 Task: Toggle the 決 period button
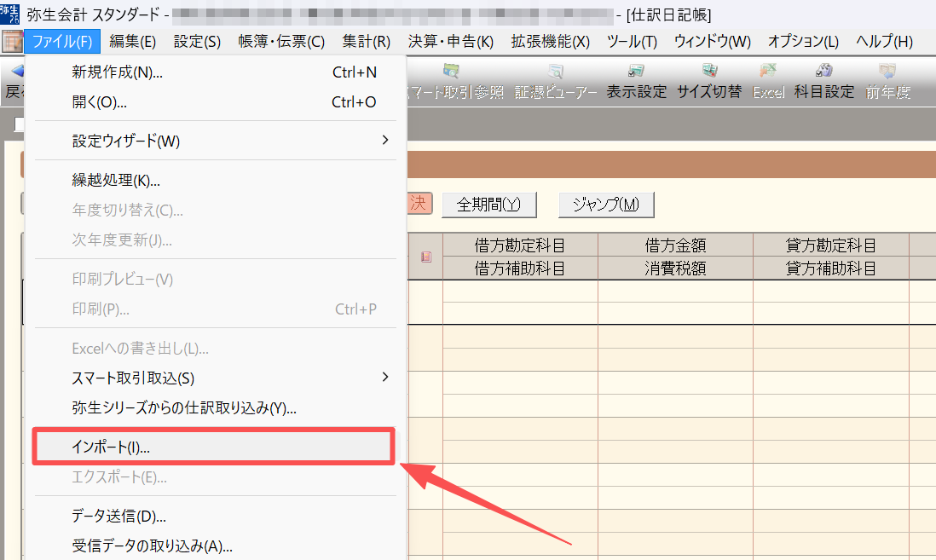tap(419, 203)
